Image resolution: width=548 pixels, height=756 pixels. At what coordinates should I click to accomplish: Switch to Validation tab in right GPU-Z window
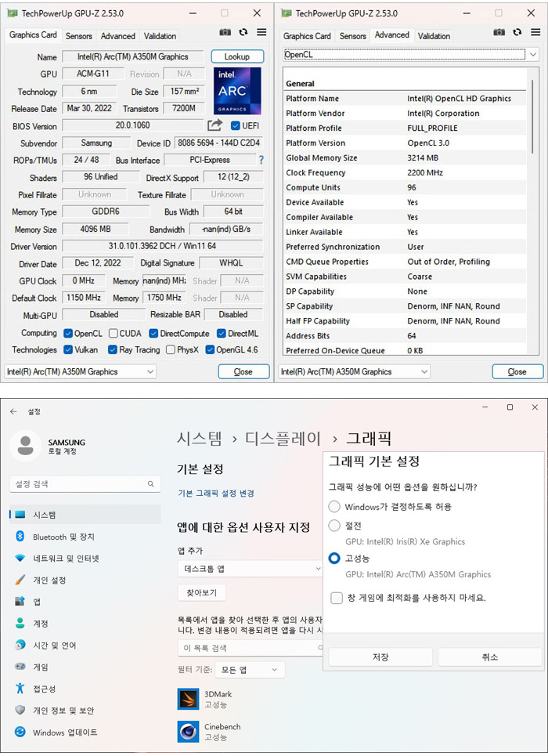(434, 36)
